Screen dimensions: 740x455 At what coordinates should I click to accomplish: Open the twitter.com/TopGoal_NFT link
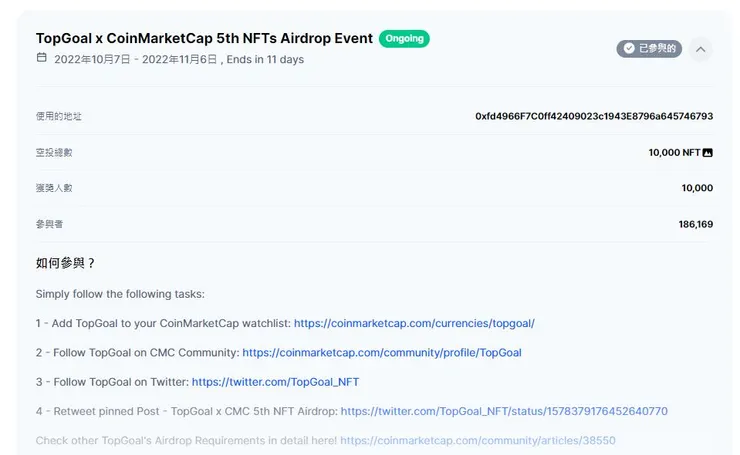click(275, 382)
